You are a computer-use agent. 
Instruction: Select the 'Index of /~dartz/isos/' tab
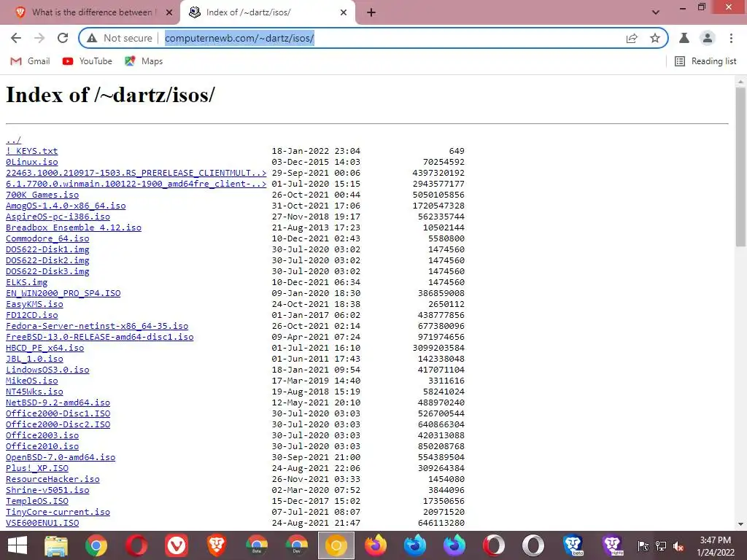coord(267,12)
